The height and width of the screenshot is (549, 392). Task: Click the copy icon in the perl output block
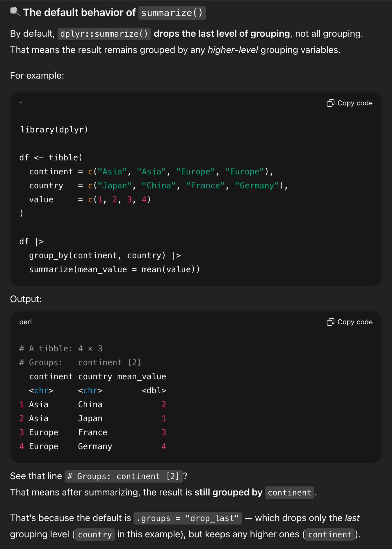330,322
